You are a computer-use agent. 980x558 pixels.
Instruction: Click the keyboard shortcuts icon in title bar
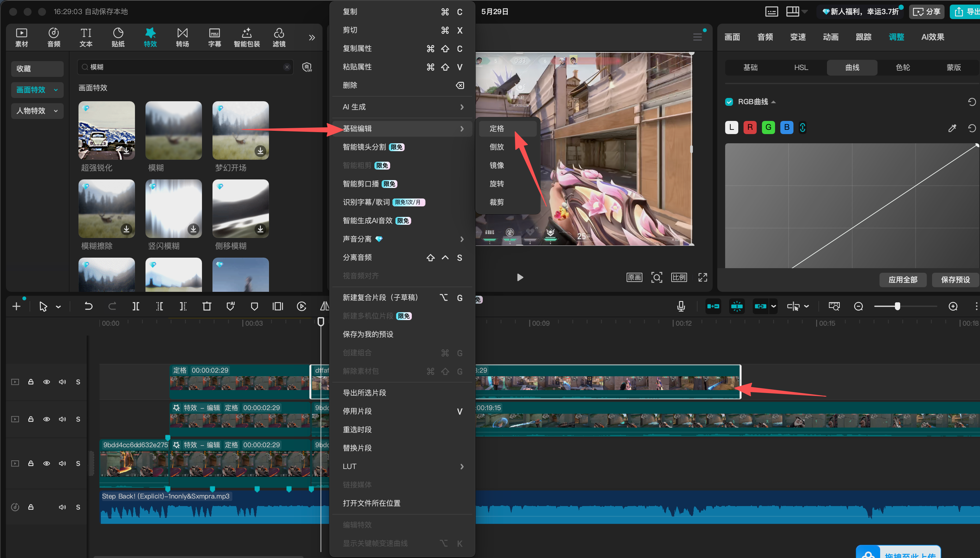click(x=771, y=12)
